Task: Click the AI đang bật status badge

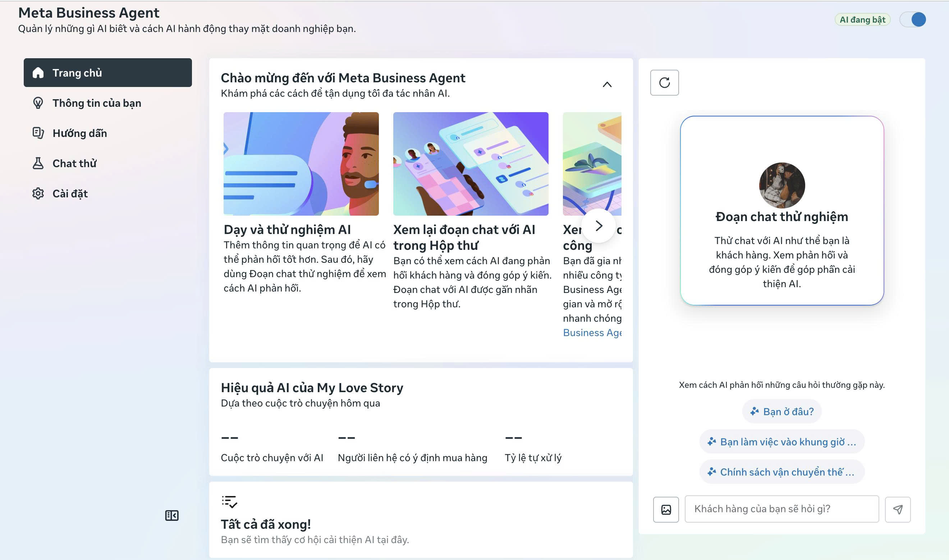Action: click(862, 20)
